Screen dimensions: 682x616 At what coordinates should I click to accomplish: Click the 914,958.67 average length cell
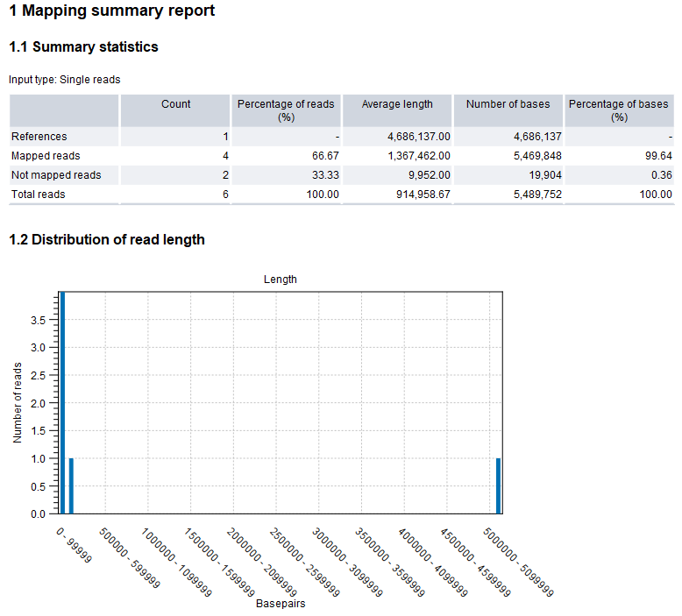tap(422, 195)
